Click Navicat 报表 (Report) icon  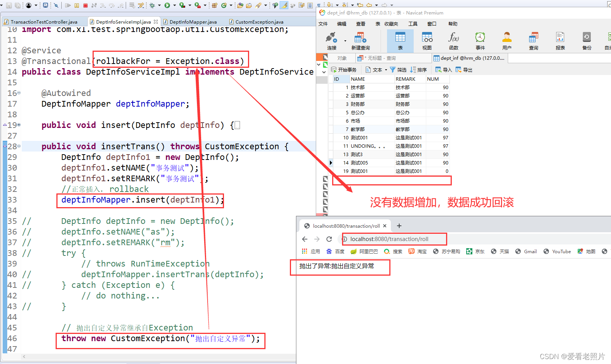[x=560, y=41]
